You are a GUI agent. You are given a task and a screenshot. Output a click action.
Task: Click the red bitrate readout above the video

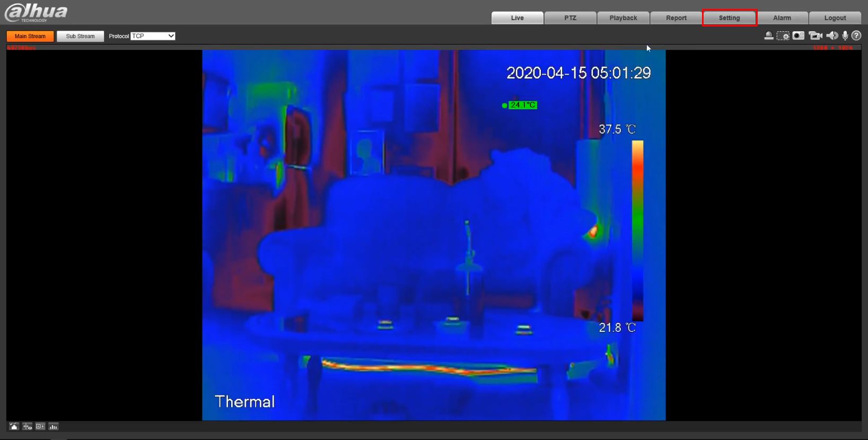pyautogui.click(x=21, y=48)
